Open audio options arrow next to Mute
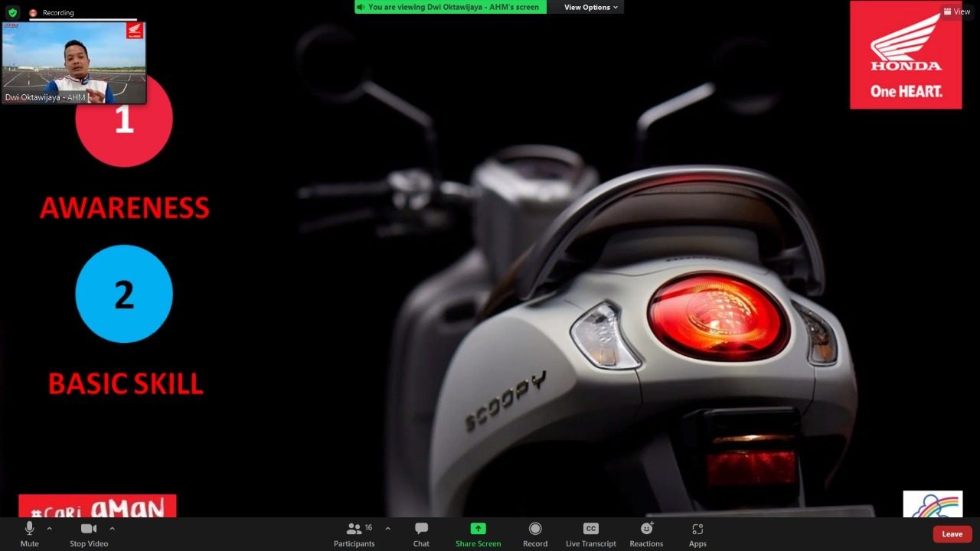The width and height of the screenshot is (980, 551). 50,529
